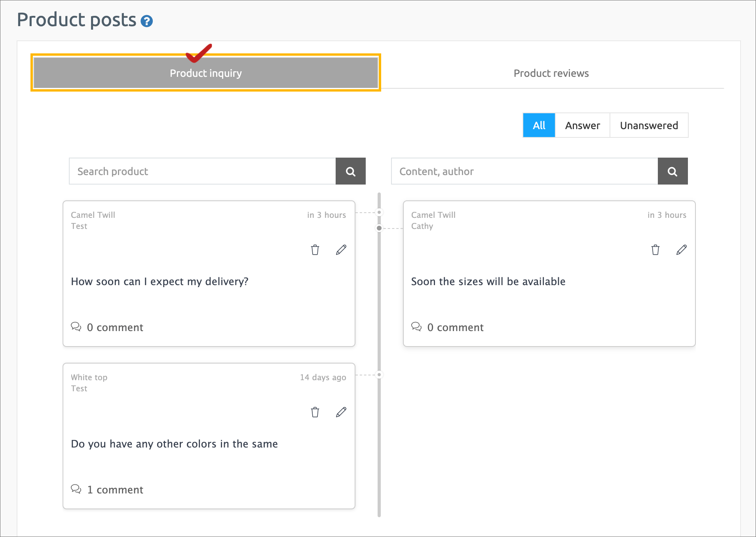Viewport: 756px width, 537px height.
Task: Edit the delivery inquiry post
Action: (x=341, y=250)
